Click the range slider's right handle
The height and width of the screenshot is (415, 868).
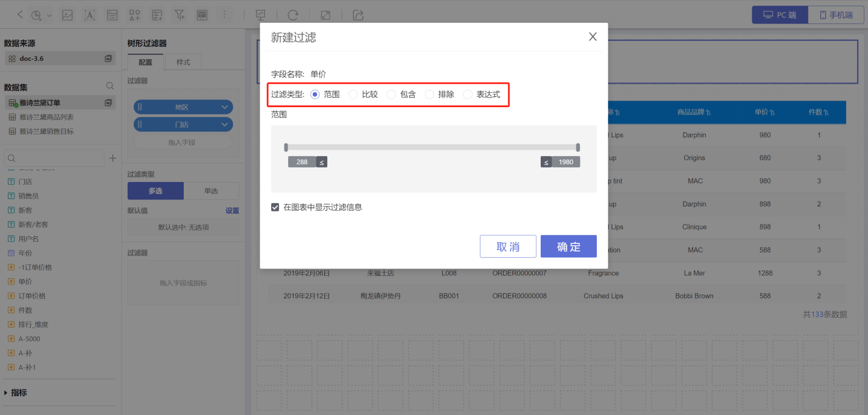(577, 147)
